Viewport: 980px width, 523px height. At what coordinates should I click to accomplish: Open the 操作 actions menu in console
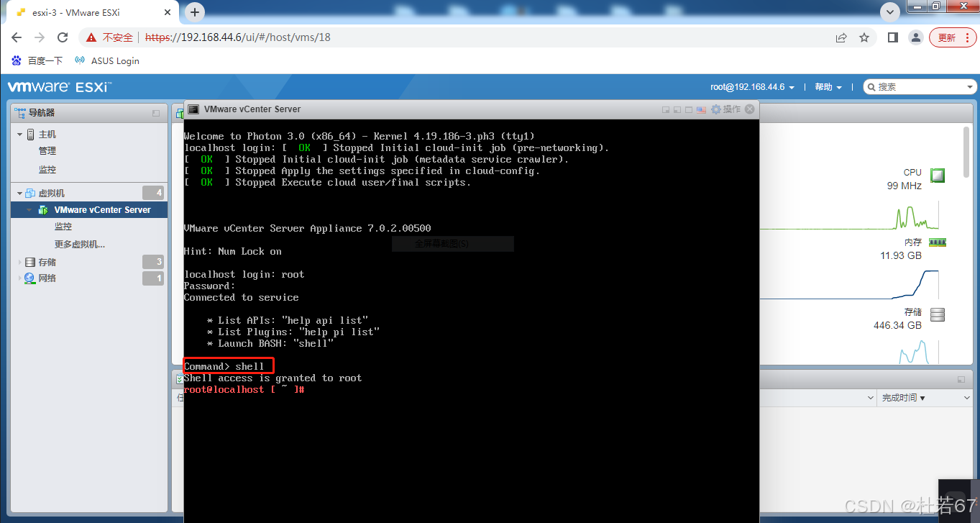coord(732,109)
